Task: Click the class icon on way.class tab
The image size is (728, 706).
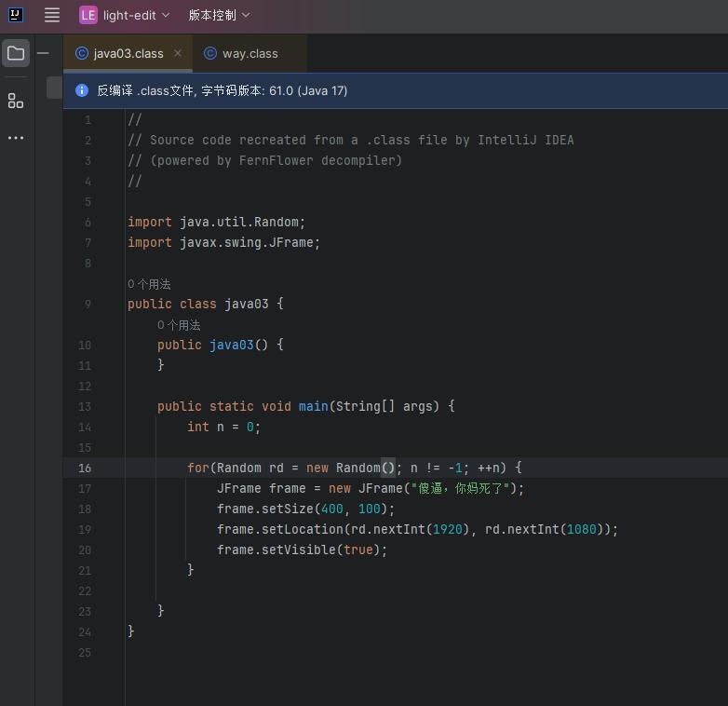Action: [x=210, y=54]
